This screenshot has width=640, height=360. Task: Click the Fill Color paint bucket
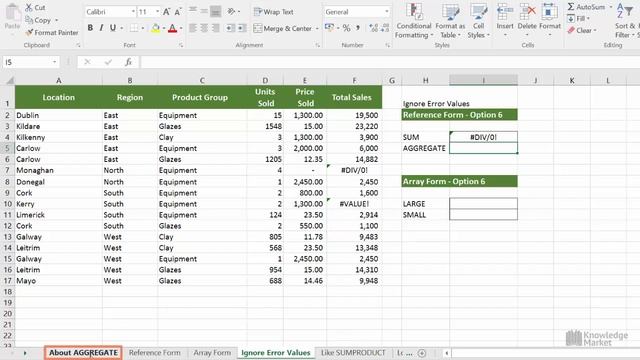pos(155,28)
